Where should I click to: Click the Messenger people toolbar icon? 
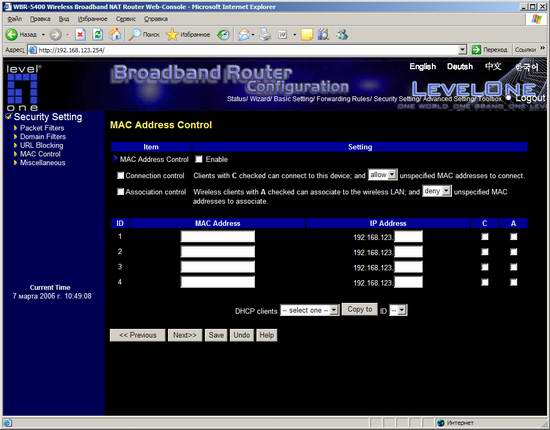[x=342, y=34]
